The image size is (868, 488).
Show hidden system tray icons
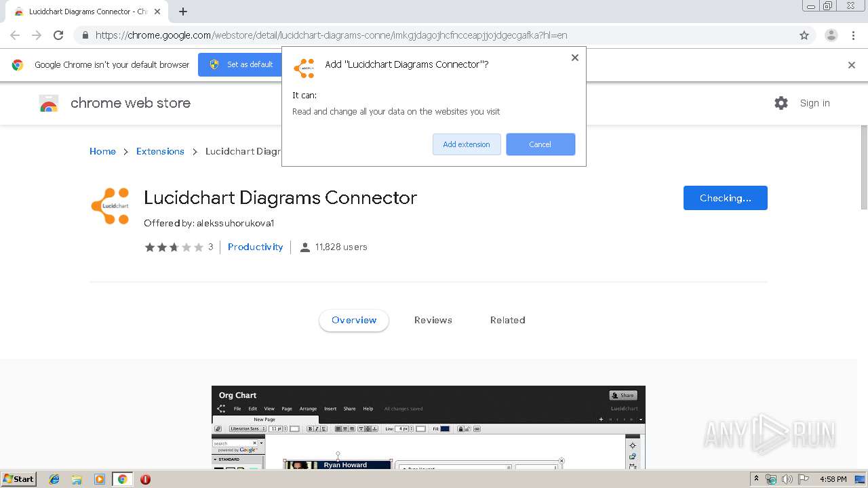(756, 479)
